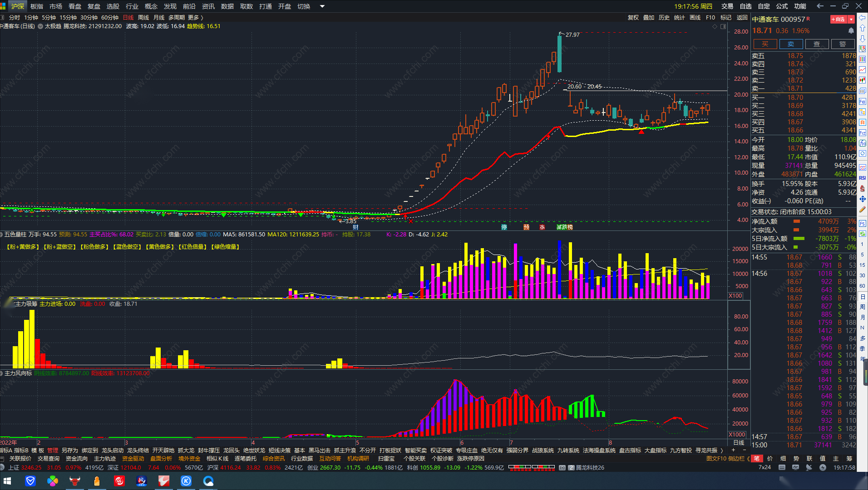Click the down arrow on right sidebar
Image resolution: width=868 pixels, height=490 pixels.
tap(863, 39)
